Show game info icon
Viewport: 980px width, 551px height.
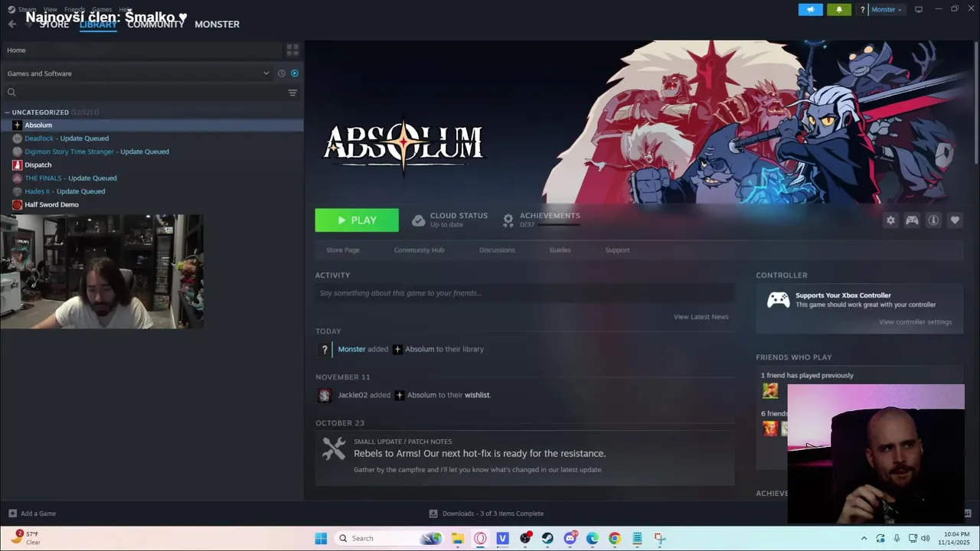click(933, 220)
